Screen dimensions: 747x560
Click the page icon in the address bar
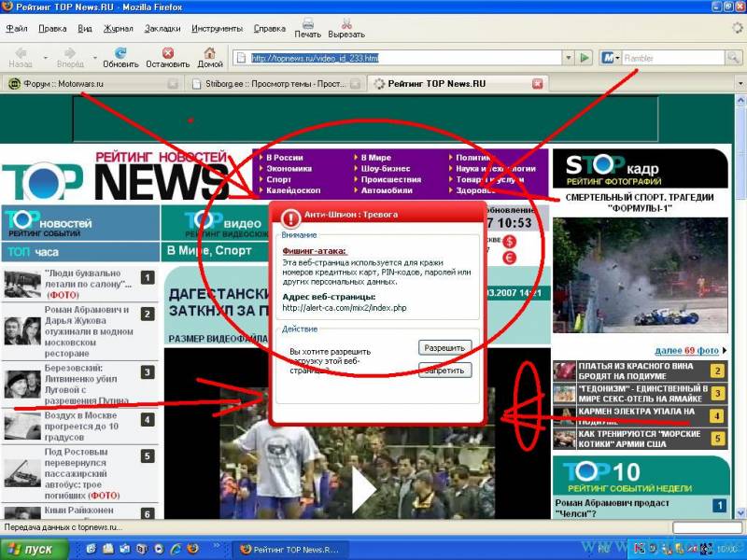(242, 58)
